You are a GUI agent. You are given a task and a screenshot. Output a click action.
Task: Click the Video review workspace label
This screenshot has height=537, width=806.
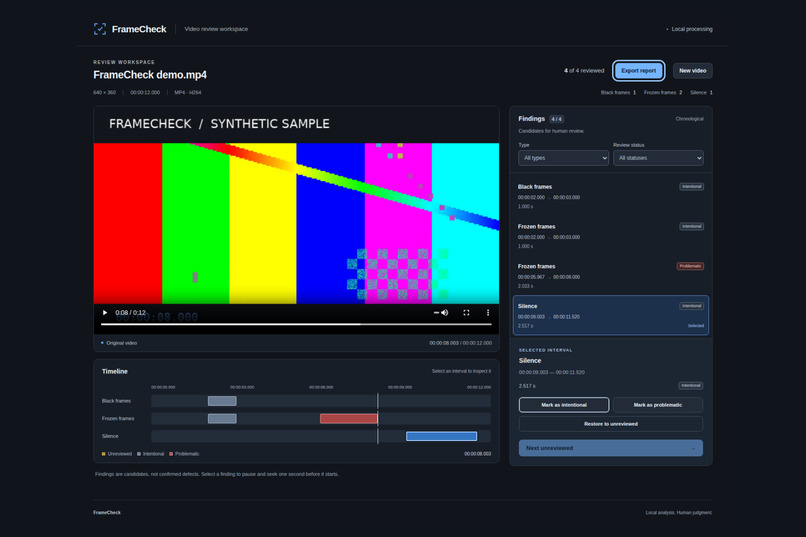click(x=216, y=29)
